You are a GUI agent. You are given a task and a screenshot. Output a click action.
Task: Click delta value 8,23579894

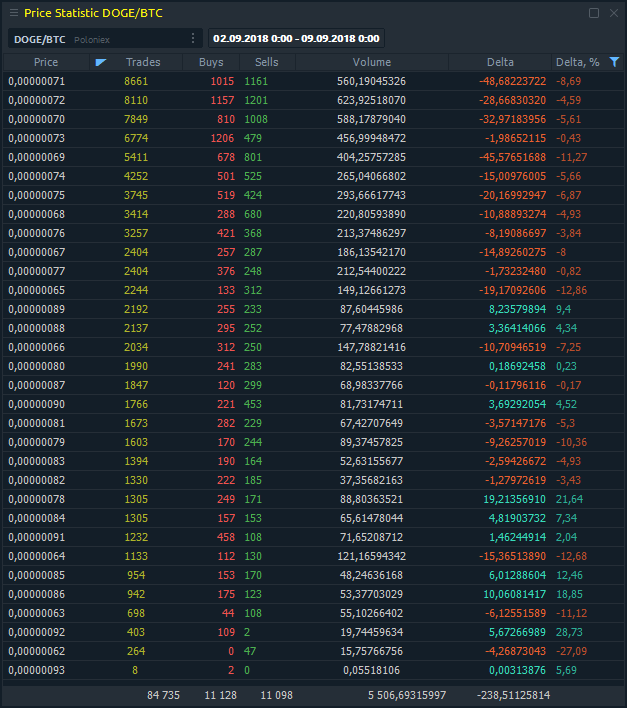(x=517, y=309)
